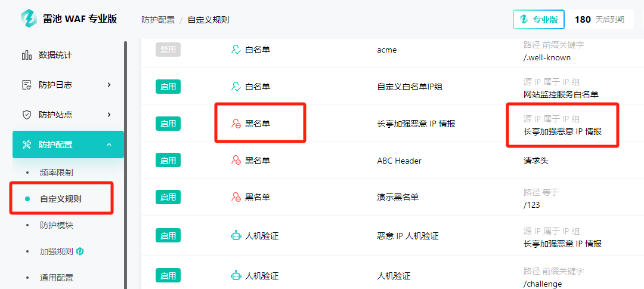The image size is (644, 289).
Task: Click the acme rule name
Action: coord(387,50)
